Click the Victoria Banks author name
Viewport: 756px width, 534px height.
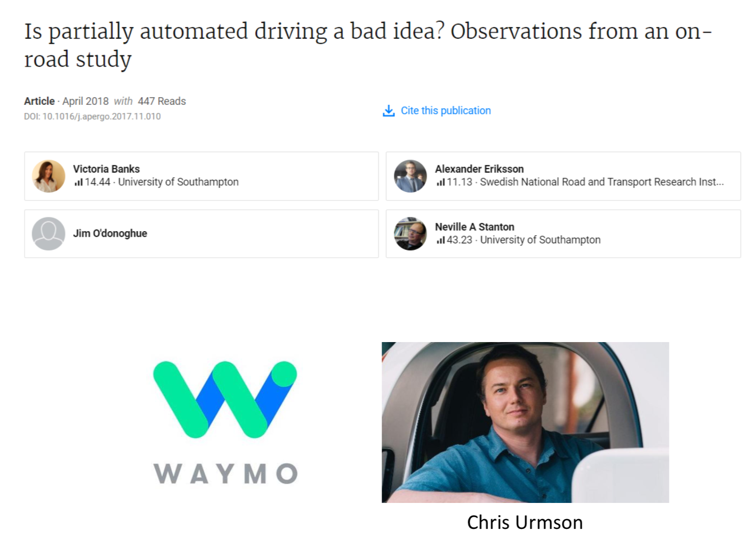pyautogui.click(x=106, y=169)
